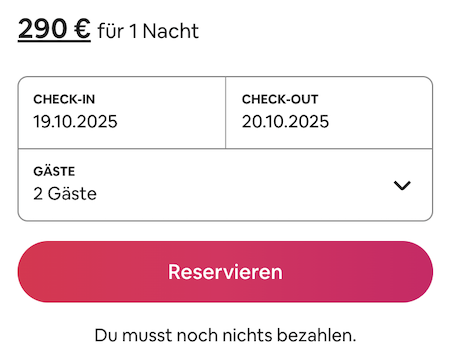Image resolution: width=450 pixels, height=362 pixels.
Task: Click the Reservieren button
Action: pyautogui.click(x=225, y=272)
